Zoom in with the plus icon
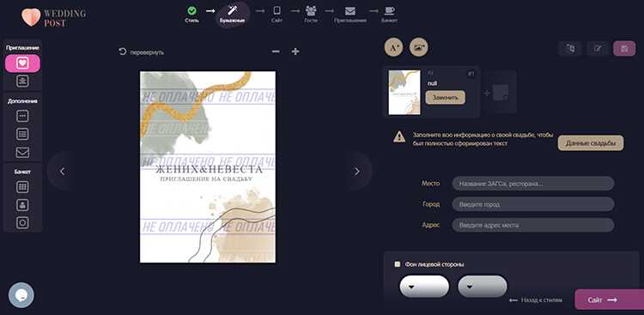 click(x=295, y=51)
